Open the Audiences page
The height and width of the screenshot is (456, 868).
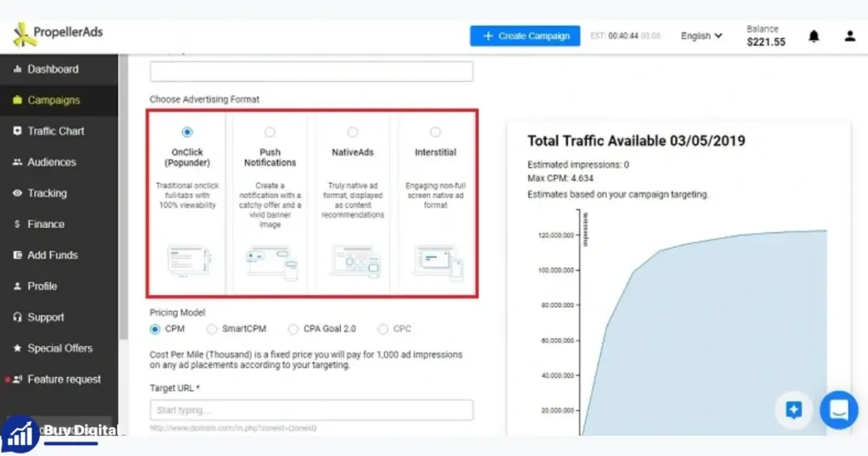[x=58, y=162]
